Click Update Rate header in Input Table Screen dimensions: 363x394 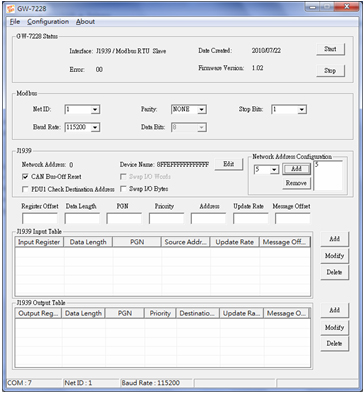pyautogui.click(x=235, y=242)
